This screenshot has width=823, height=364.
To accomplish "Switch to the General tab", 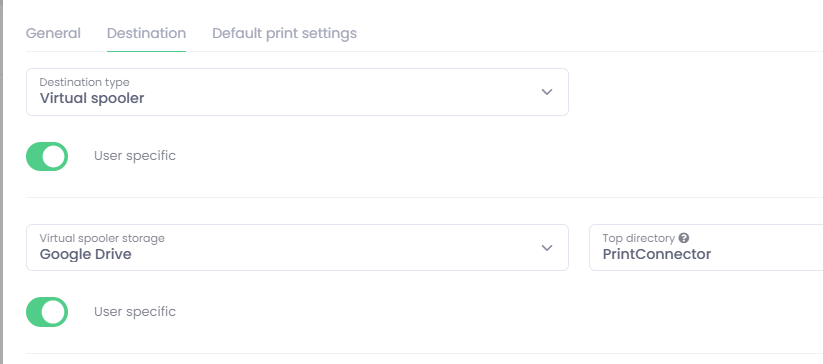I will (53, 33).
